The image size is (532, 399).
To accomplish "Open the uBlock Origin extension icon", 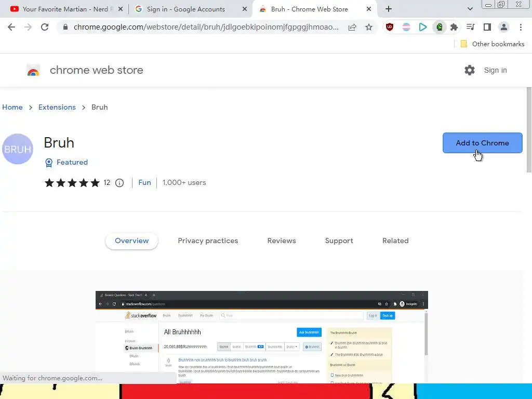I will tap(390, 27).
